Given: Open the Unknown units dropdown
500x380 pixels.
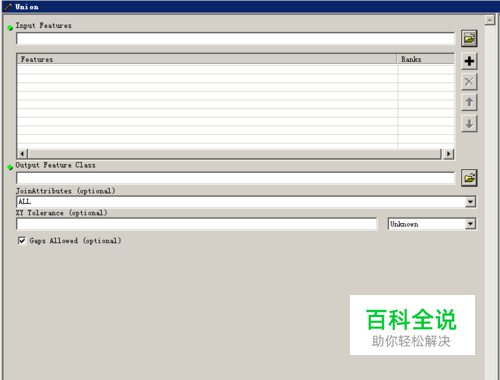Looking at the screenshot, I should [470, 224].
